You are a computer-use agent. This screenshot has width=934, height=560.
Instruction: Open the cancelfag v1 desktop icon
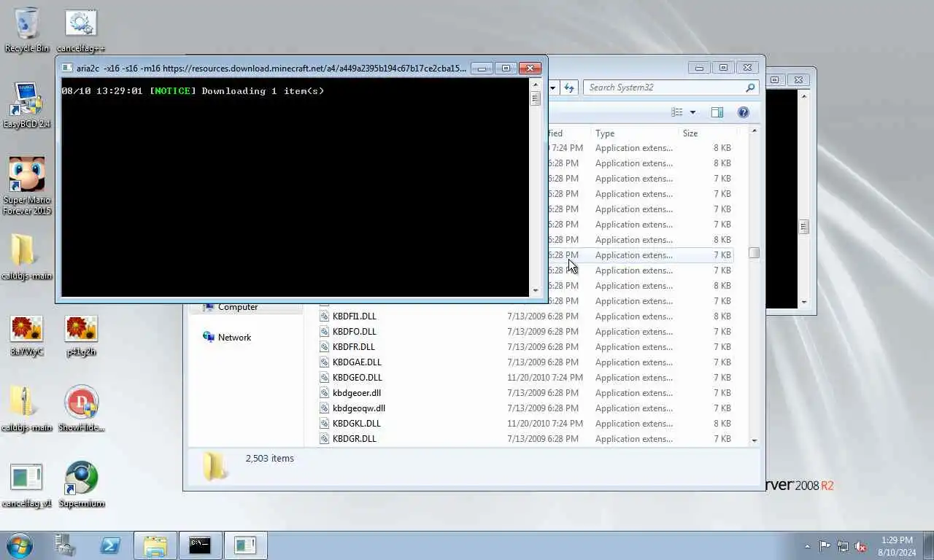point(26,485)
